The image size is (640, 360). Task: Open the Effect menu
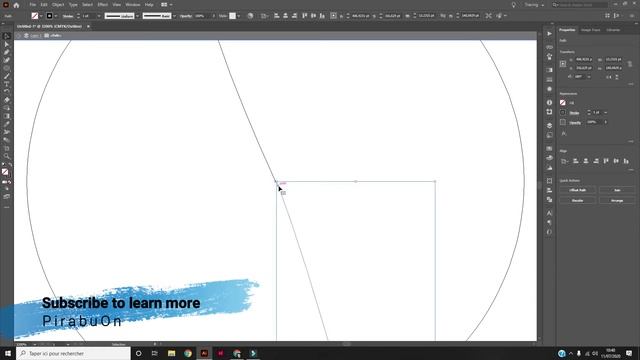click(102, 5)
